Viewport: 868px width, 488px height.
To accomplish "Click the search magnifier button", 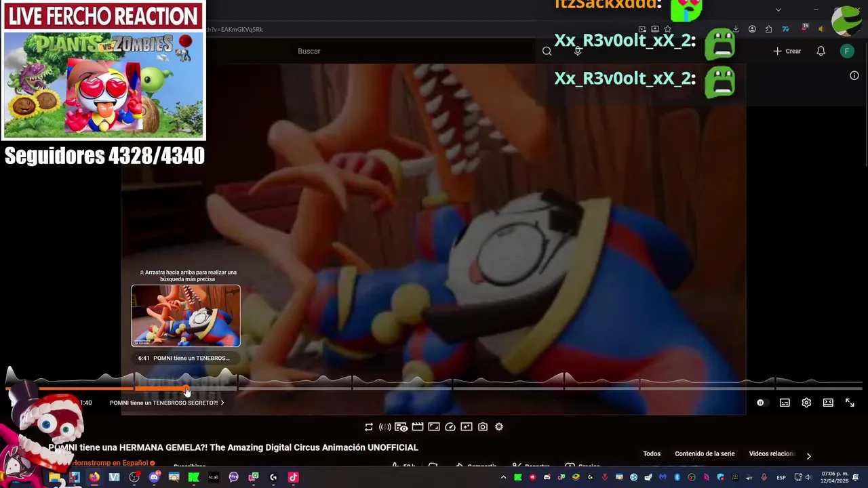I will pyautogui.click(x=547, y=52).
